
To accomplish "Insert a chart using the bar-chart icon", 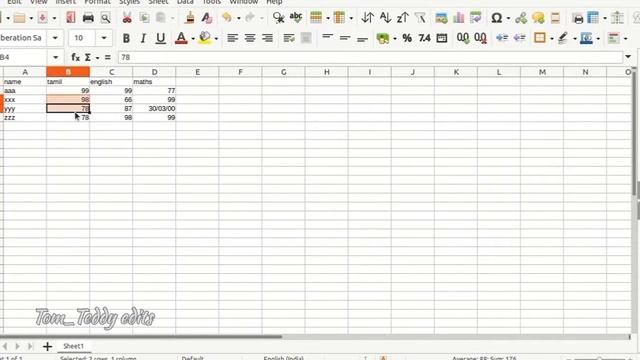I will pyautogui.click(x=458, y=18).
